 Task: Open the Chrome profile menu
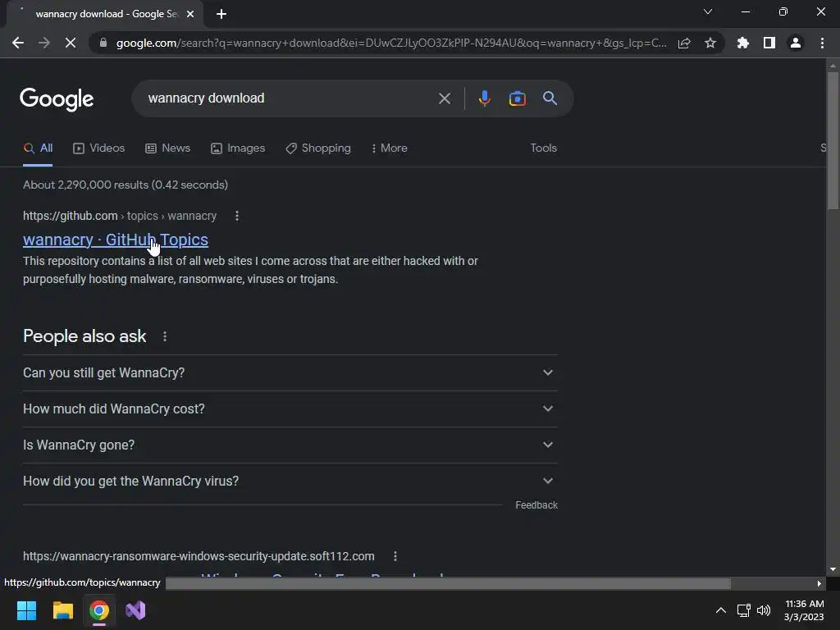(796, 43)
